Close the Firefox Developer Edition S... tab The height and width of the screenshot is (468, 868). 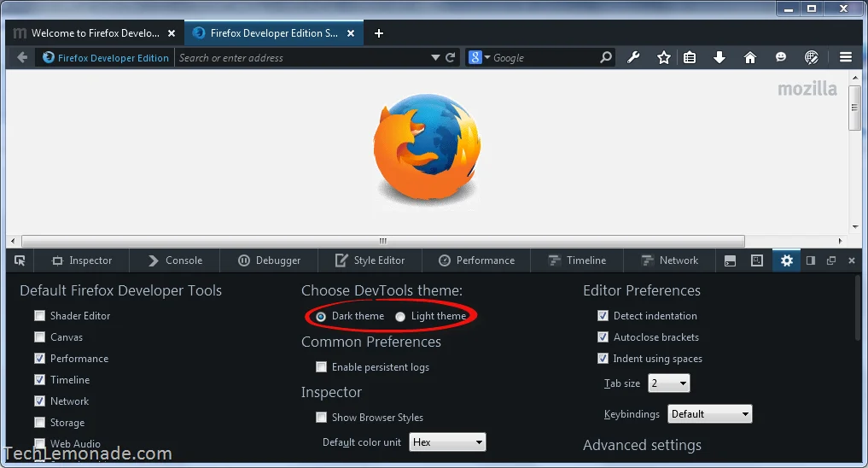(x=351, y=33)
